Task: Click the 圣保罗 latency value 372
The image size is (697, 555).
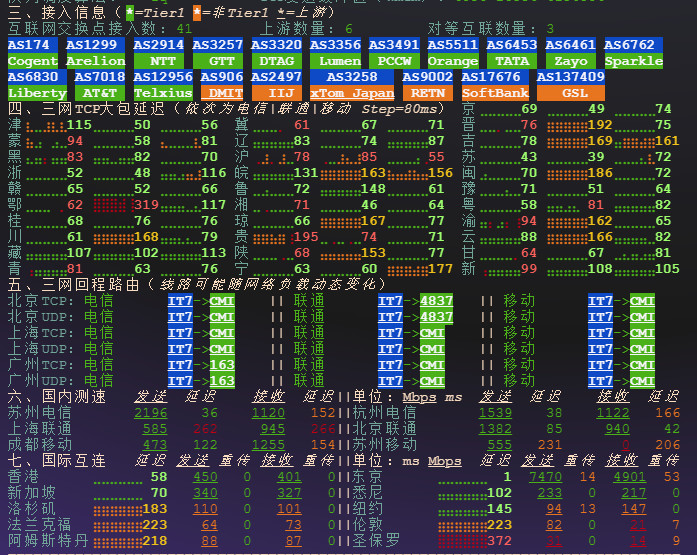Action: click(x=499, y=541)
